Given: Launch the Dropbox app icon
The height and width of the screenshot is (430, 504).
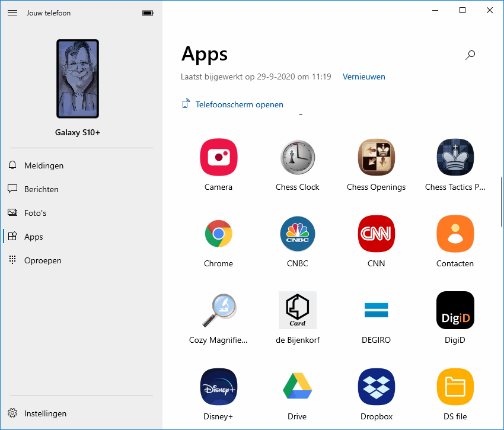Looking at the screenshot, I should pyautogui.click(x=377, y=387).
